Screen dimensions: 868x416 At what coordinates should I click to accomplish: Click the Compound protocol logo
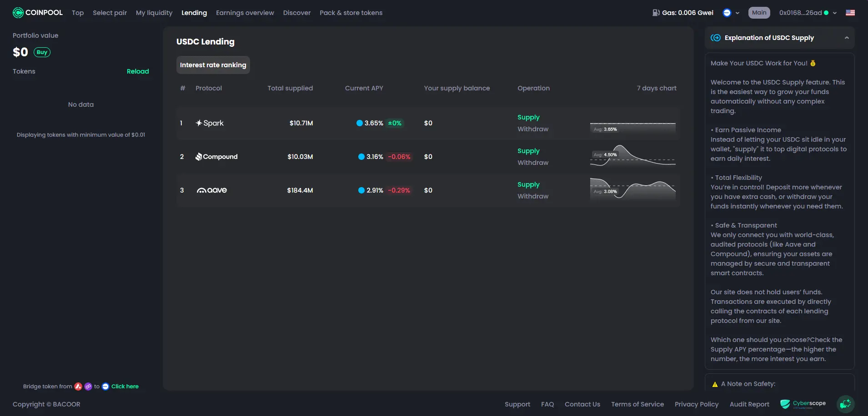pos(216,157)
